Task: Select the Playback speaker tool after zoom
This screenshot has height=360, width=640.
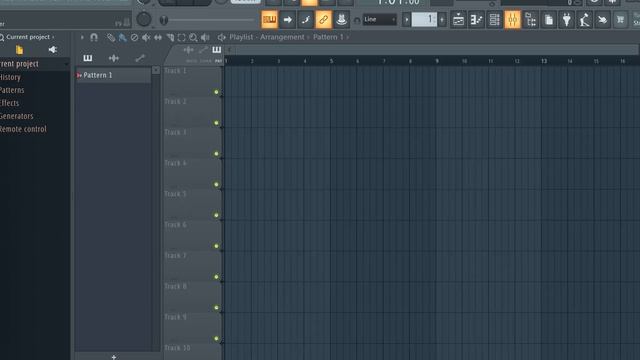Action: (205, 38)
